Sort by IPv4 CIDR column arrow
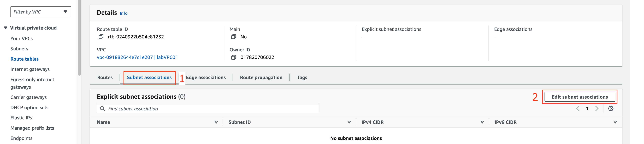 click(x=482, y=122)
